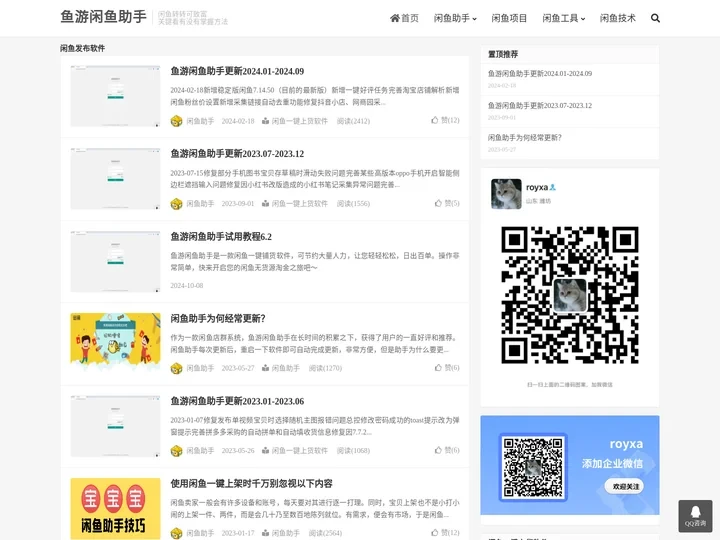Screen dimensions: 720x540
Task: Click cartoon thumbnail of 为何经常更新 post
Action: tap(115, 343)
